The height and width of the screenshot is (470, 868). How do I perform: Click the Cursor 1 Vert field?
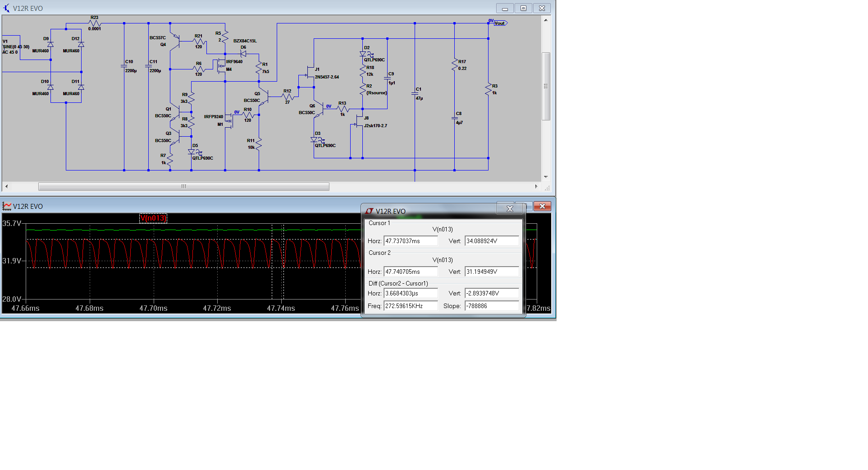click(492, 241)
